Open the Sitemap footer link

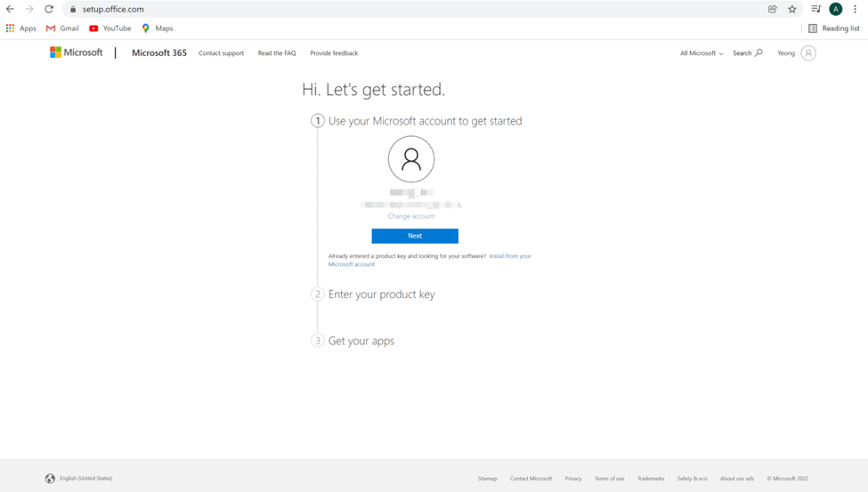click(487, 479)
